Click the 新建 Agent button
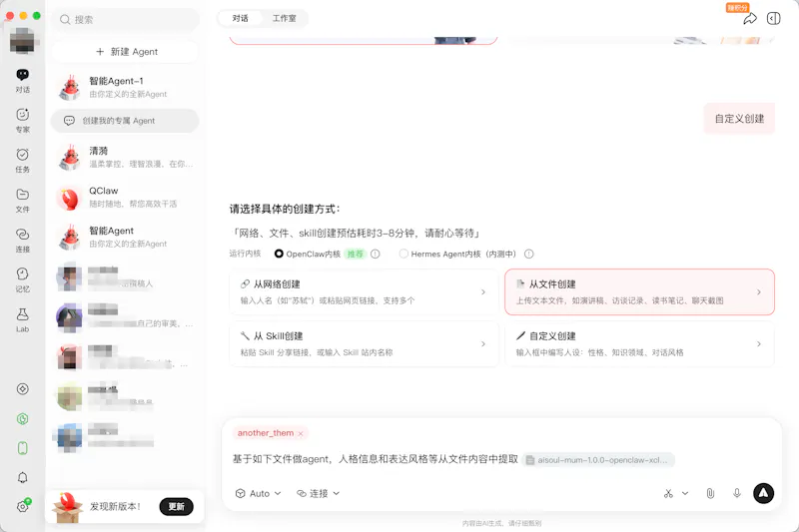Viewport: 799px width, 532px height. coord(126,52)
